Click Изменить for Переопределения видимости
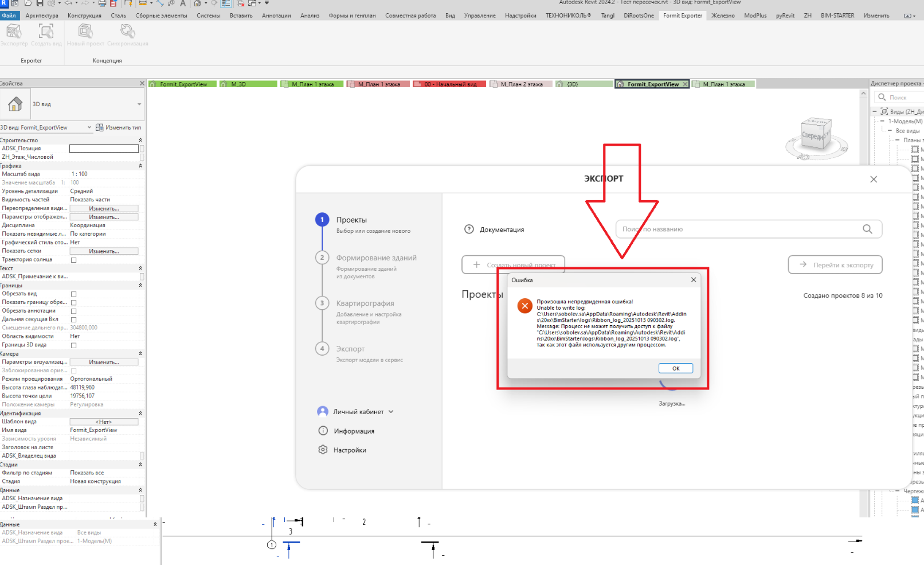The height and width of the screenshot is (565, 924). (104, 208)
